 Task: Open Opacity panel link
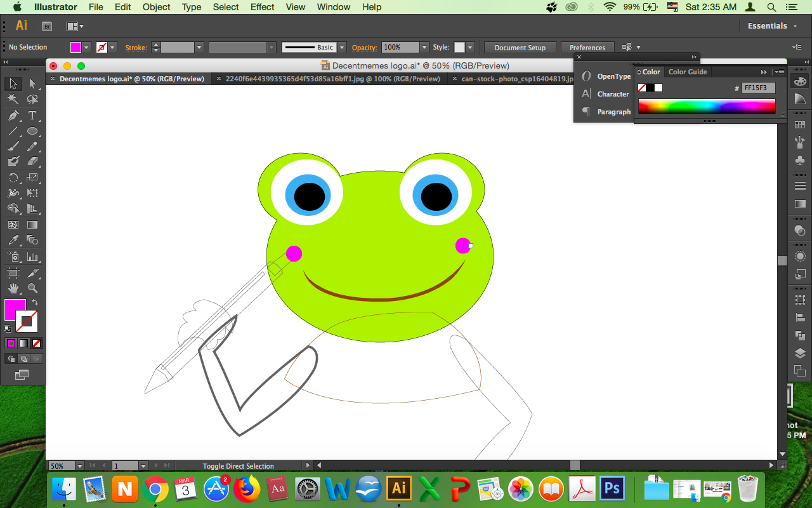[x=364, y=48]
